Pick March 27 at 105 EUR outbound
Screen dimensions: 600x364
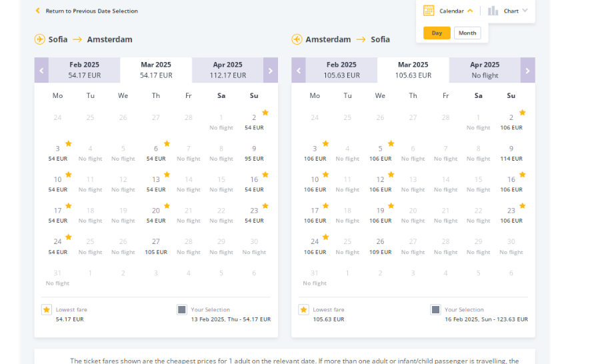(156, 247)
